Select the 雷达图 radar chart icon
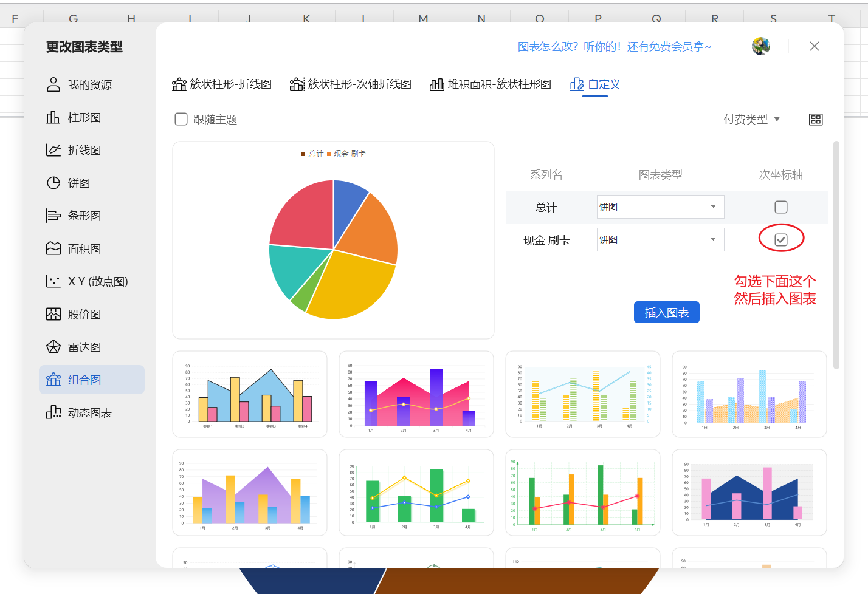The width and height of the screenshot is (868, 594). [53, 347]
